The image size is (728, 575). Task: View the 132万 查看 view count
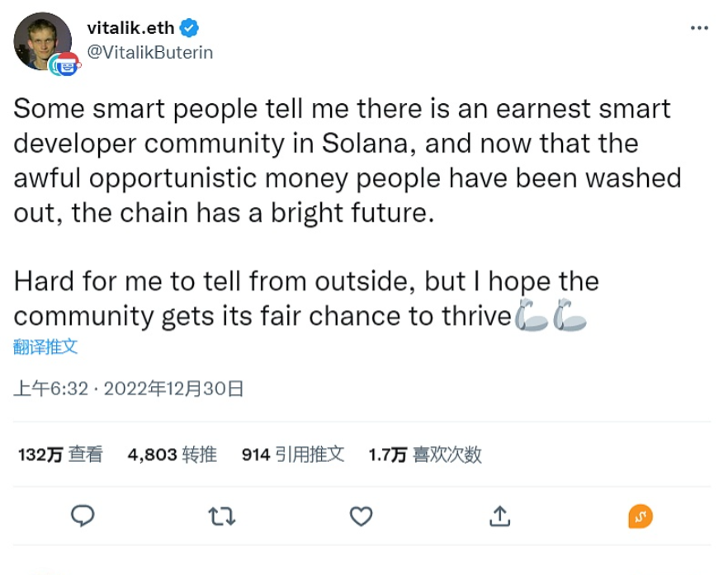coord(60,455)
